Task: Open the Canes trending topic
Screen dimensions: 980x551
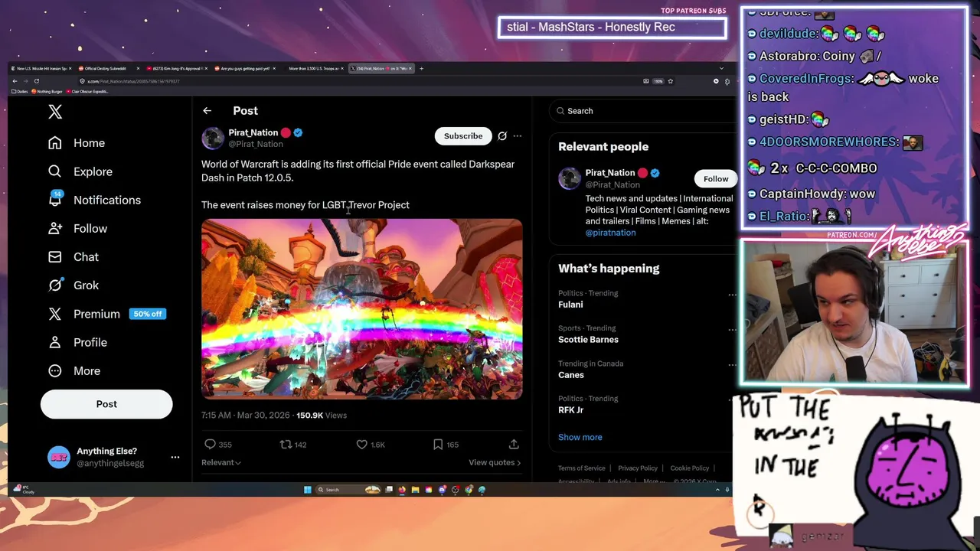Action: pyautogui.click(x=571, y=375)
